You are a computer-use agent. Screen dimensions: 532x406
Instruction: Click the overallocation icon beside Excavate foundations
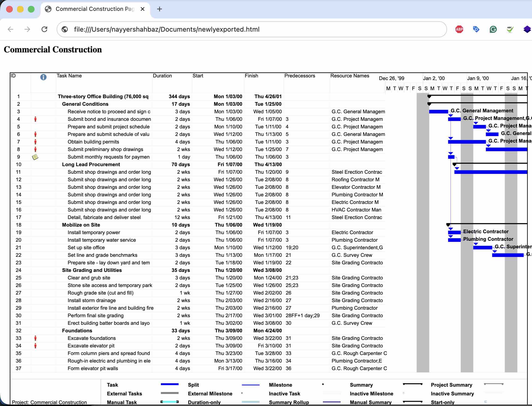(x=35, y=338)
